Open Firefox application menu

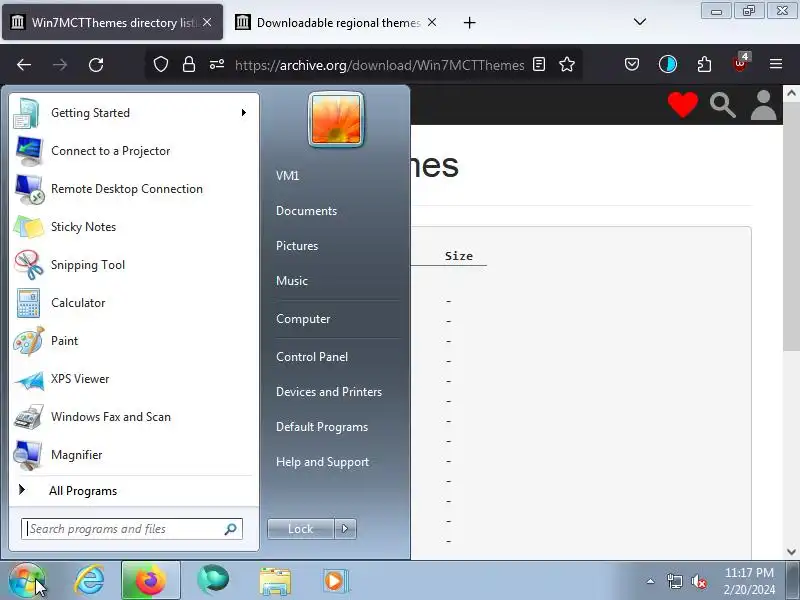click(776, 64)
